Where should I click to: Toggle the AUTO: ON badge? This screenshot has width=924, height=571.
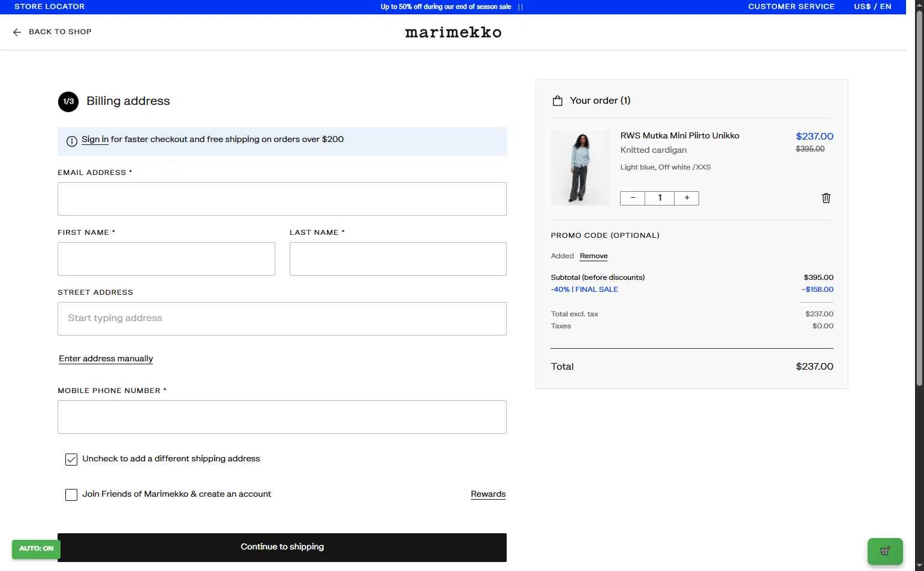click(x=36, y=549)
